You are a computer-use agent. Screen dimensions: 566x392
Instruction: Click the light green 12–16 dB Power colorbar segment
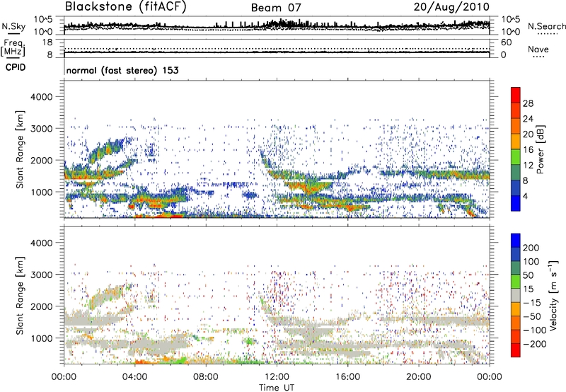516,156
